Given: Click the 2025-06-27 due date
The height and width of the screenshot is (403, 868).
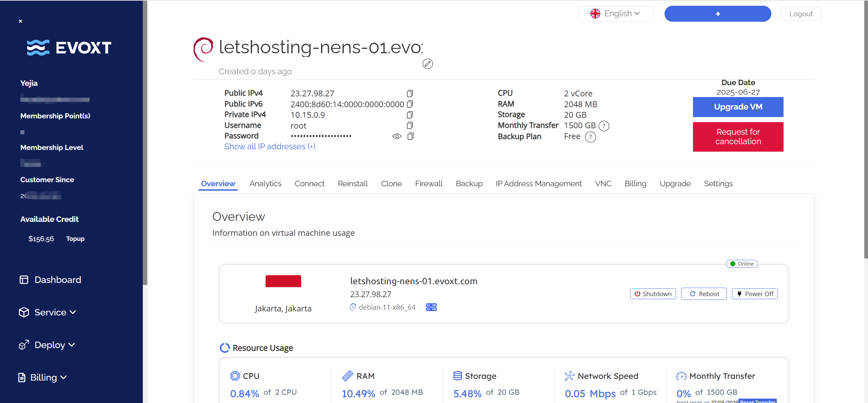Looking at the screenshot, I should pos(738,92).
